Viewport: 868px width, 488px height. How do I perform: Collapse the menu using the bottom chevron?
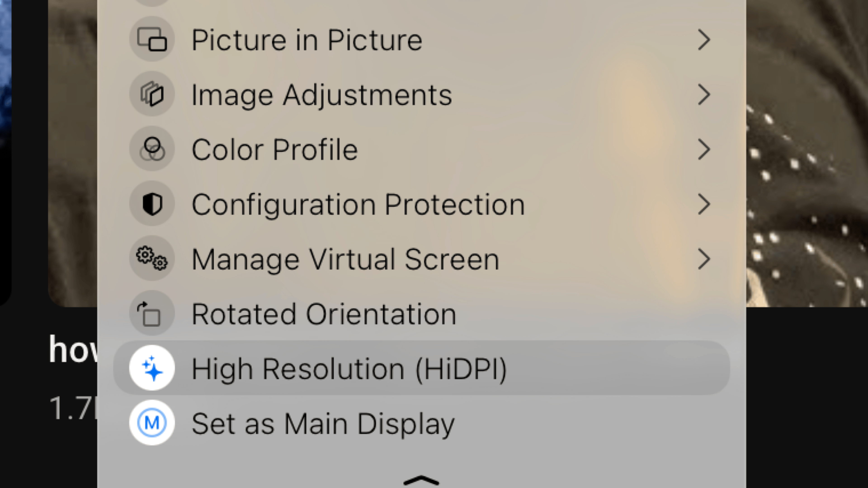click(x=421, y=480)
